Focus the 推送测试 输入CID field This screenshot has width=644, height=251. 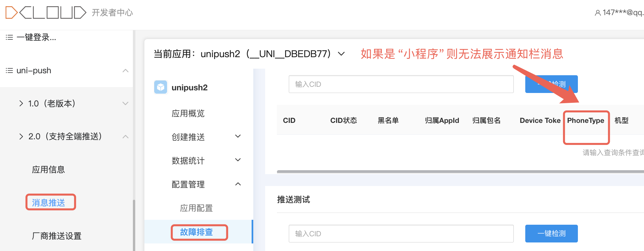coord(401,234)
